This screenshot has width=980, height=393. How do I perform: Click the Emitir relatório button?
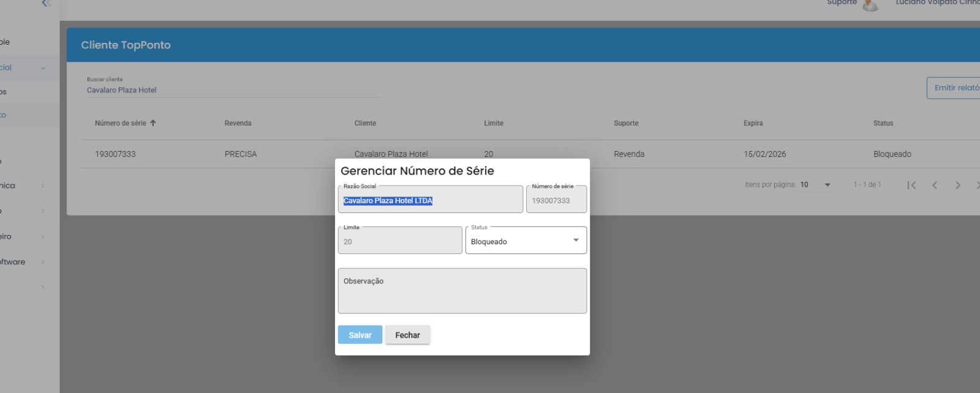click(x=956, y=88)
